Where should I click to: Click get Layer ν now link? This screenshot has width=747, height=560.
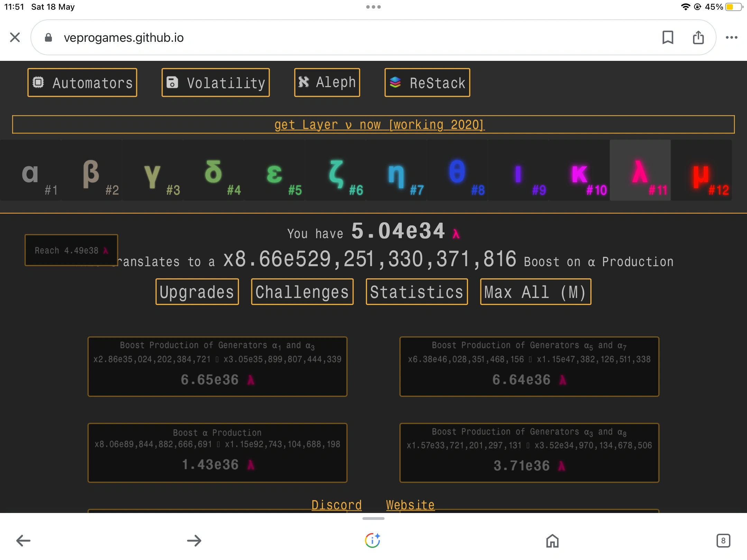(379, 124)
